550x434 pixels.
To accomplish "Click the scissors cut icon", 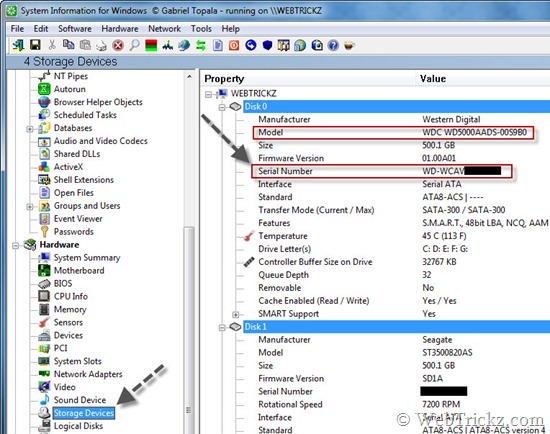I will click(x=52, y=45).
